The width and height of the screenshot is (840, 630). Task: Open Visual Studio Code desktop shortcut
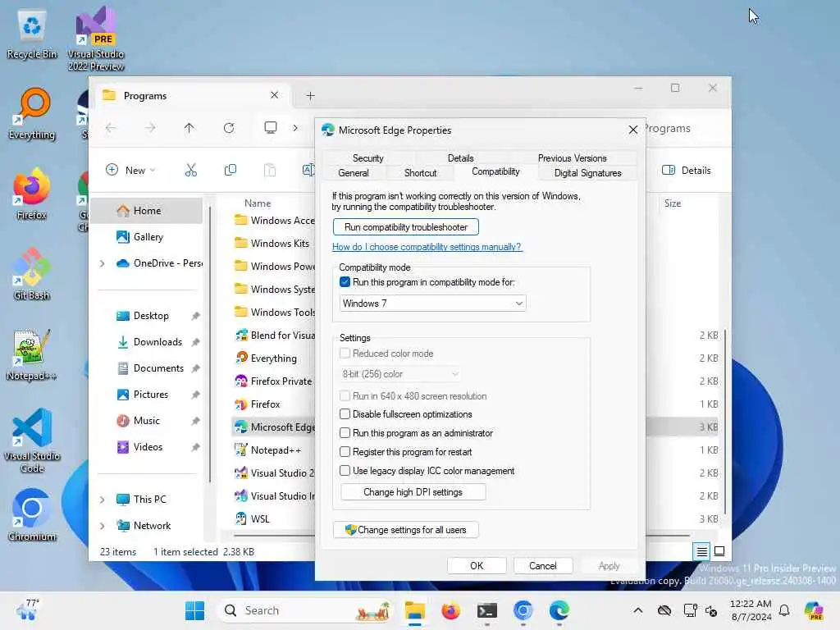pyautogui.click(x=32, y=441)
